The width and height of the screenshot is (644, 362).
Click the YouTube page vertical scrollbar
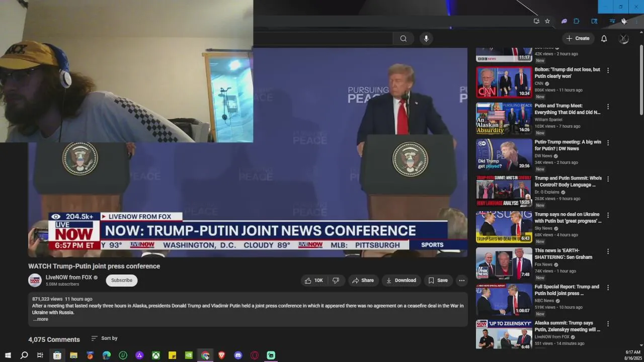pyautogui.click(x=641, y=80)
